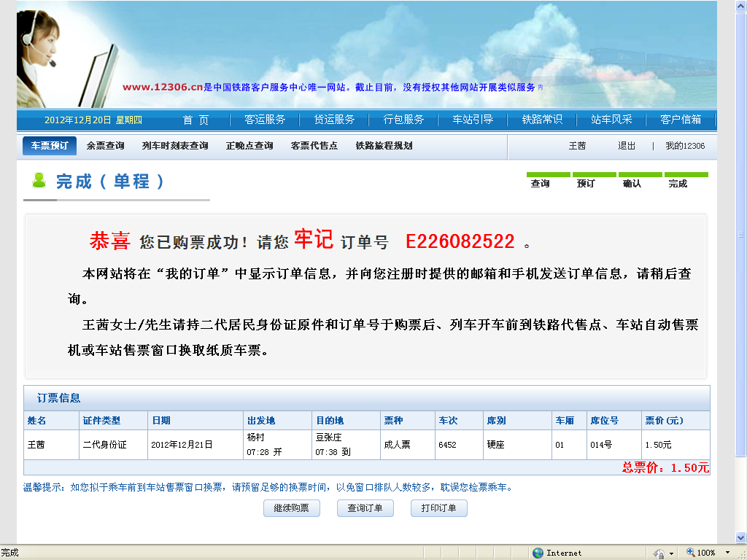Screen dimensions: 747x560
Task: Select the 余票查询 tab
Action: pyautogui.click(x=105, y=146)
